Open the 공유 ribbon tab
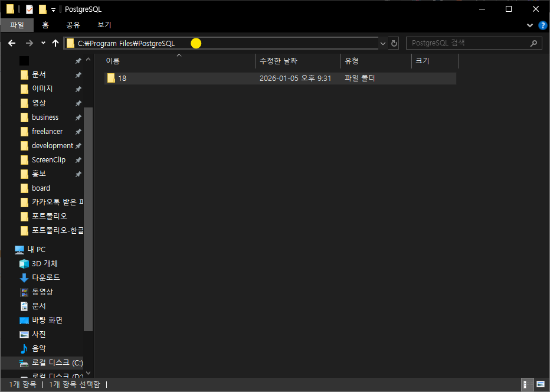This screenshot has height=392, width=550. coord(73,25)
